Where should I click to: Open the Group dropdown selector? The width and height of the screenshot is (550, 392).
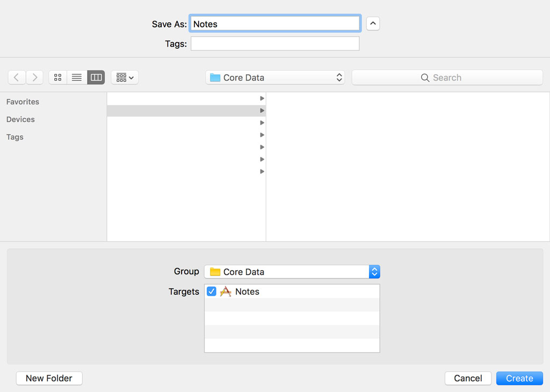[x=374, y=272]
